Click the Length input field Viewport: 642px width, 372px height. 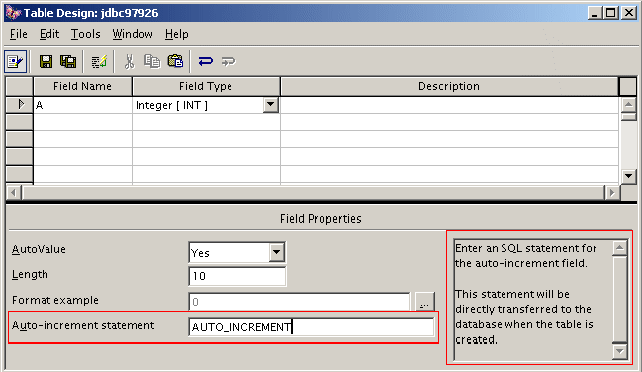tap(237, 276)
